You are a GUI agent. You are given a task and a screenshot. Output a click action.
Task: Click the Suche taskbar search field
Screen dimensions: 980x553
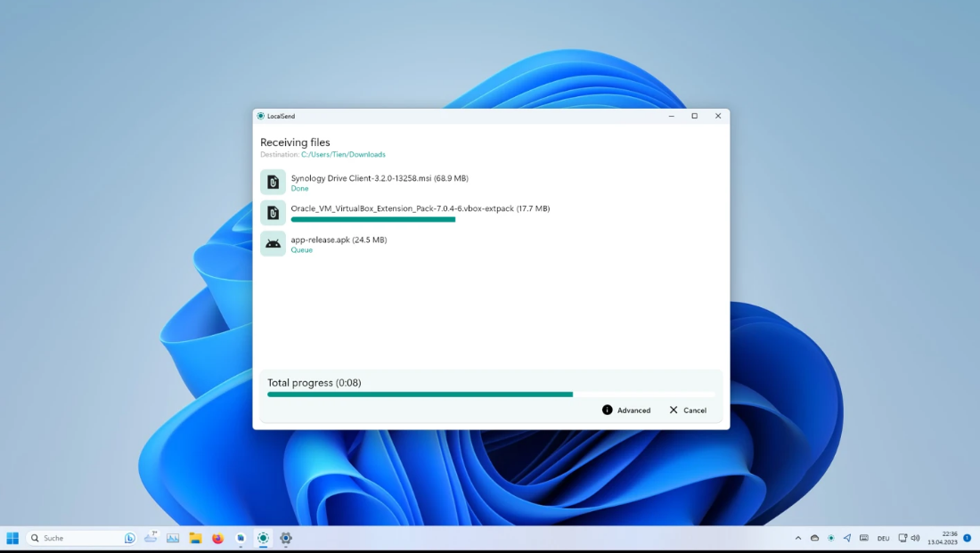(81, 538)
